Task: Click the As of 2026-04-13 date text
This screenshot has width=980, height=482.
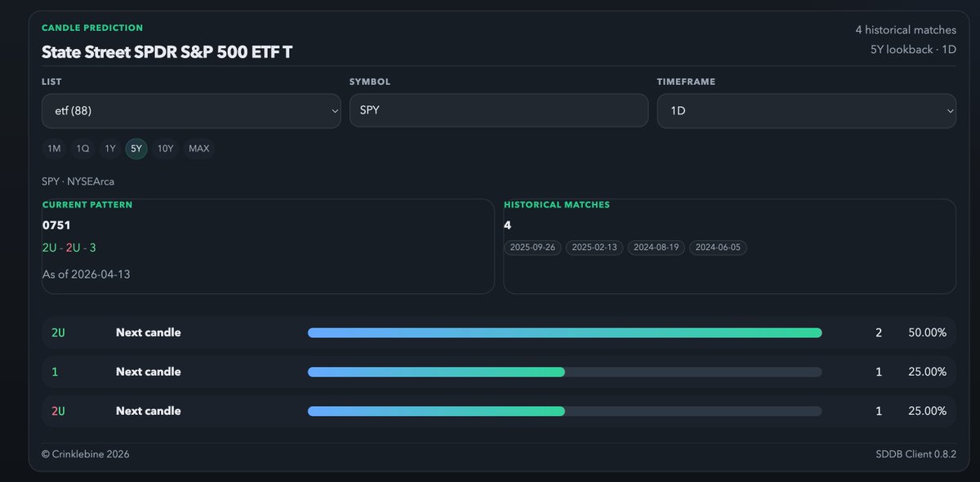Action: 87,274
